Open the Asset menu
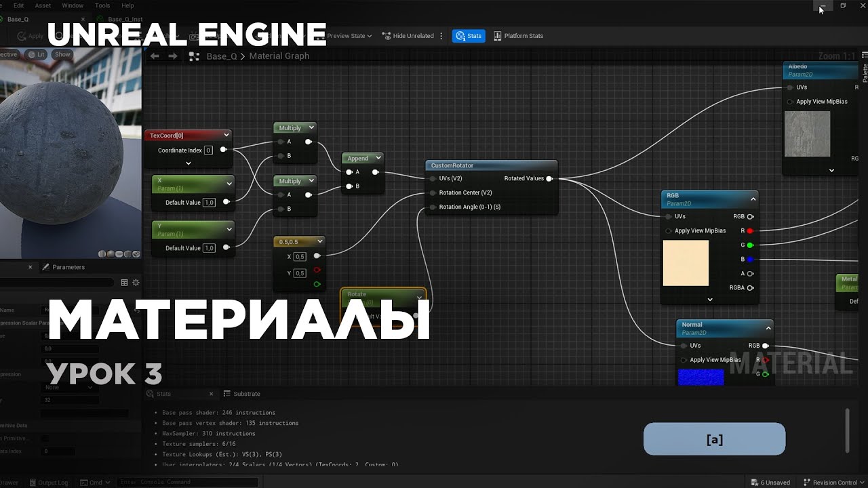The image size is (868, 488). click(x=43, y=5)
